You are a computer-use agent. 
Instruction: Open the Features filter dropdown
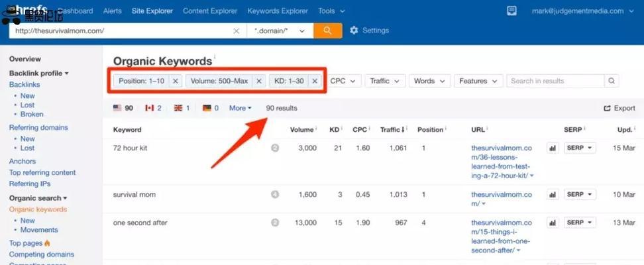[x=478, y=81]
